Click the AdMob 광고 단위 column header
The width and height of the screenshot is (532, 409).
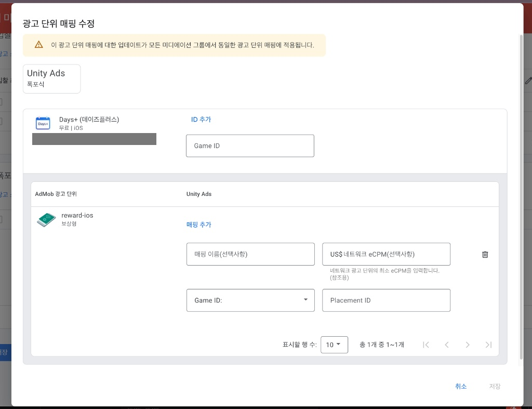click(56, 194)
